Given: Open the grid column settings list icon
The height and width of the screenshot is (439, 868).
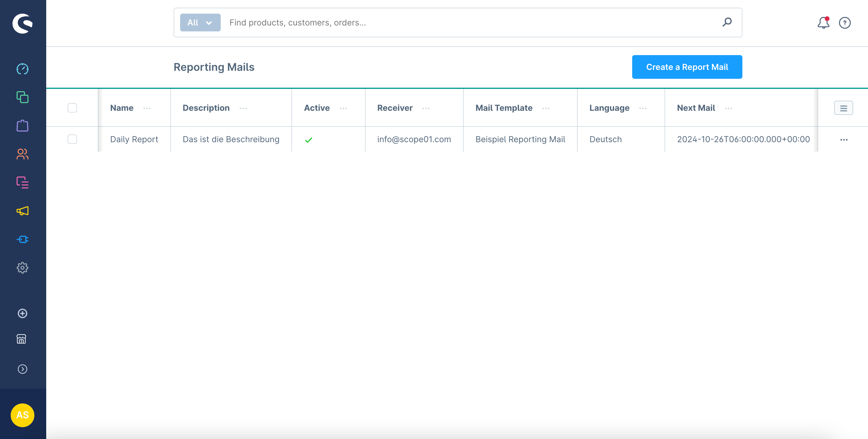Looking at the screenshot, I should pyautogui.click(x=843, y=108).
